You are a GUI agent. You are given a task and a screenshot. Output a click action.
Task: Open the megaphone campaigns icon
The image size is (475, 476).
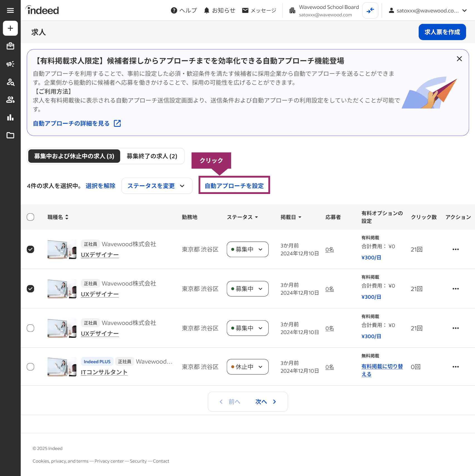(x=10, y=64)
